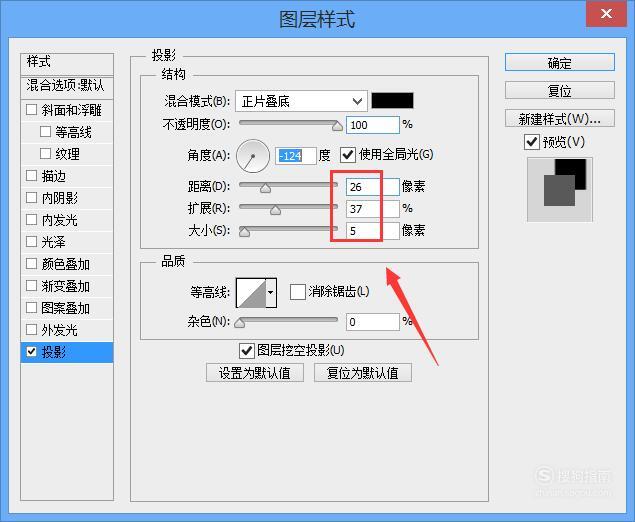
Task: Click the 不透明度 value field showing 100
Action: [x=373, y=125]
